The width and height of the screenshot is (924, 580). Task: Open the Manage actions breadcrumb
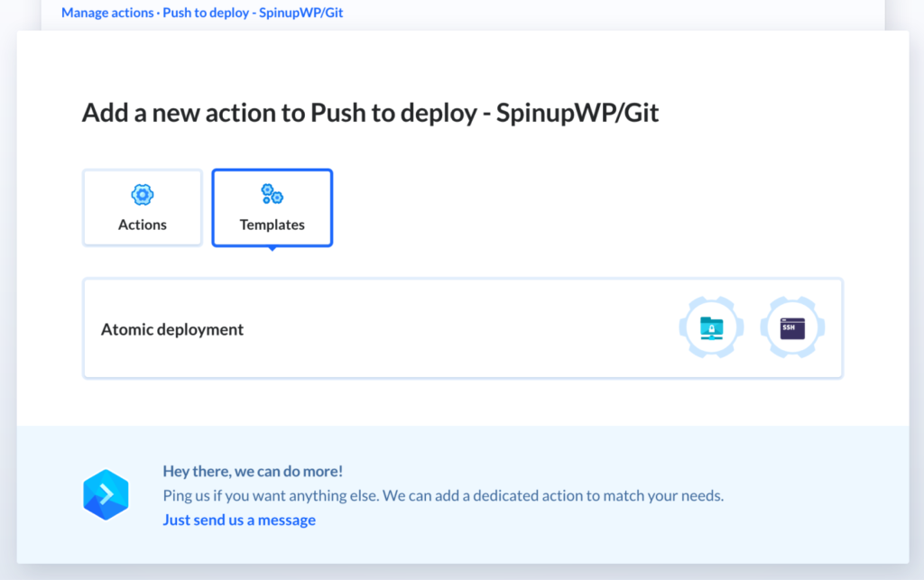click(x=107, y=12)
